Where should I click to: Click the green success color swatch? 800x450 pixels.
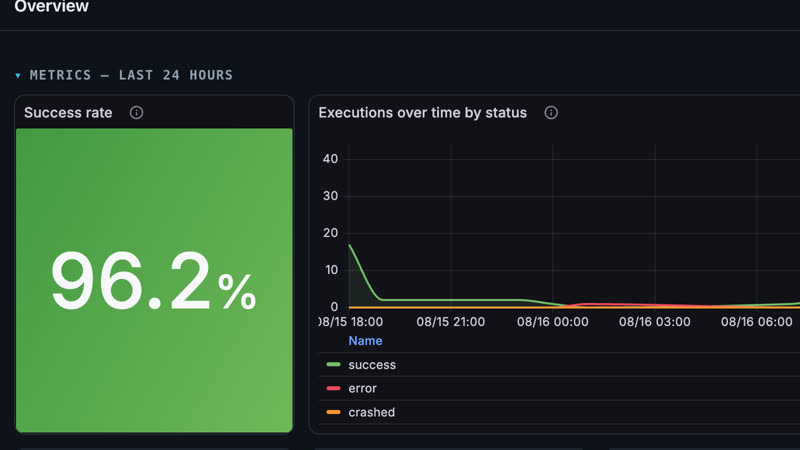pos(333,364)
